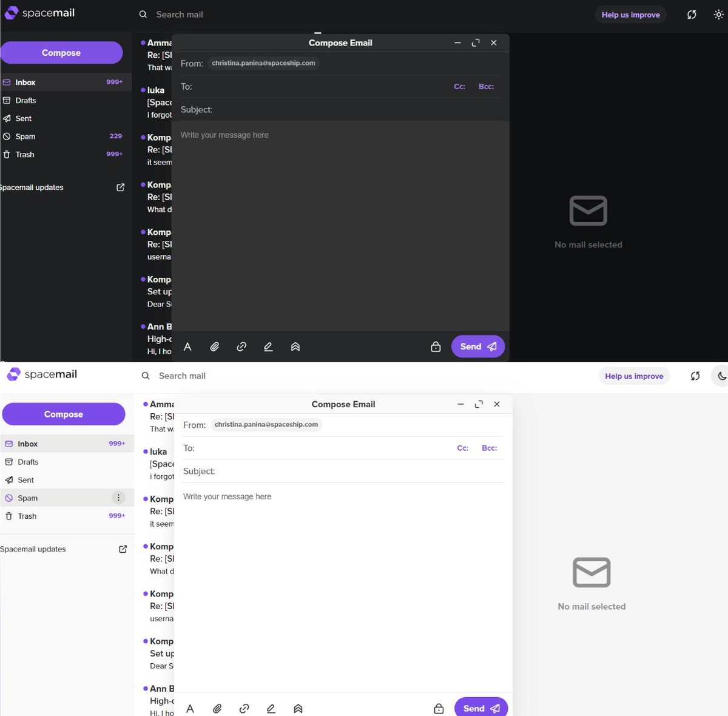Image resolution: width=728 pixels, height=716 pixels.
Task: Click Compose in the dark theme sidebar
Action: tap(61, 53)
